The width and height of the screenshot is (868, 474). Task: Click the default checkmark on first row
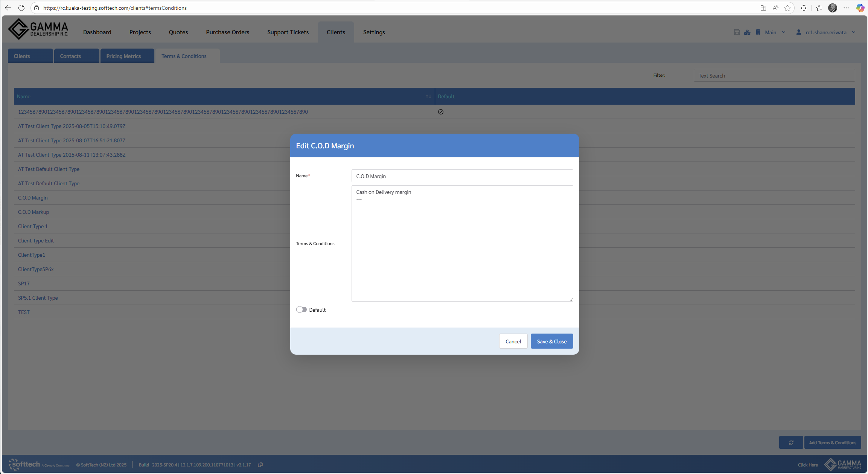440,112
